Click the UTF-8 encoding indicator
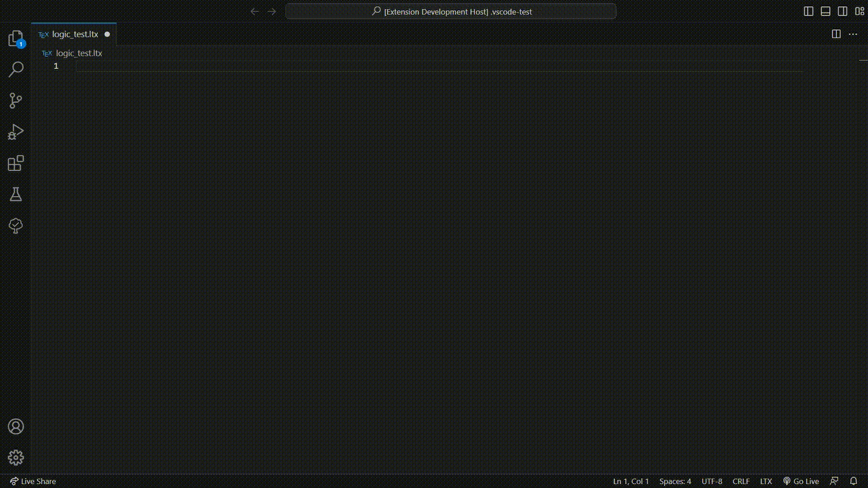Viewport: 868px width, 488px height. (711, 481)
